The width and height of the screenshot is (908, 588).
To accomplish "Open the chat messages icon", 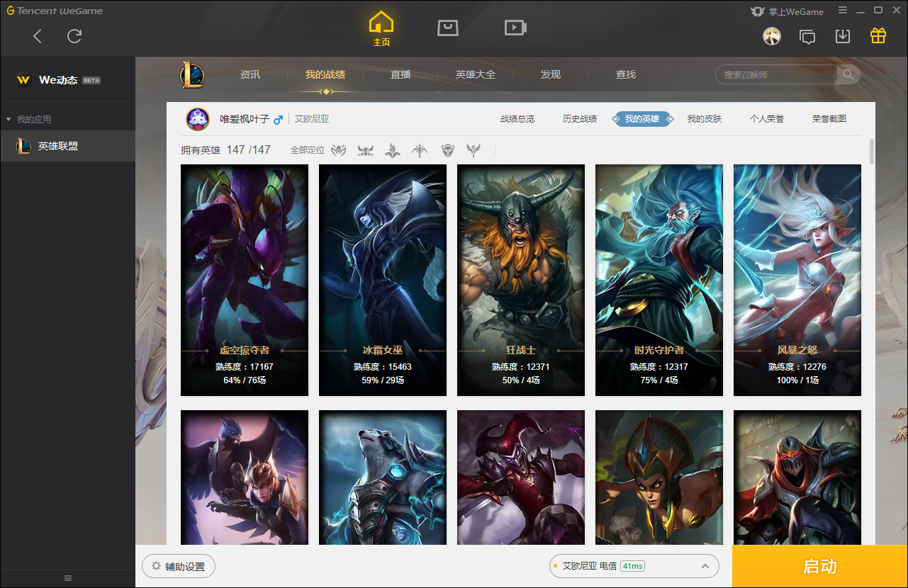I will pos(807,36).
